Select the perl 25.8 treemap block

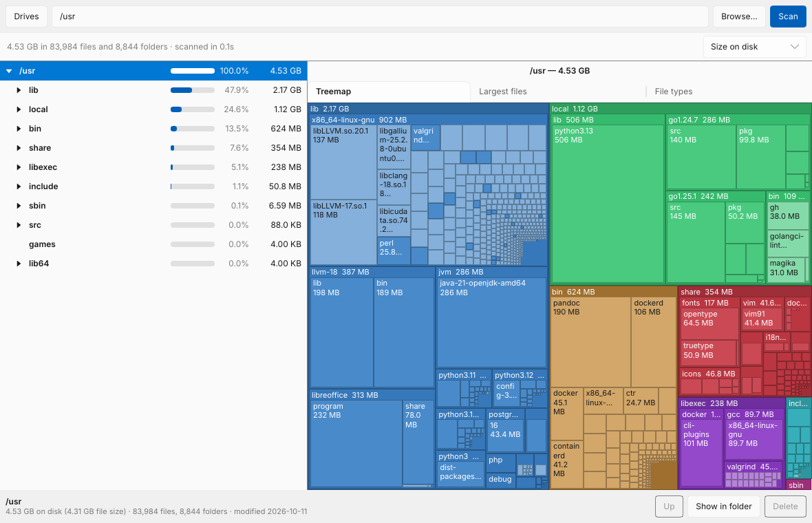tap(394, 250)
